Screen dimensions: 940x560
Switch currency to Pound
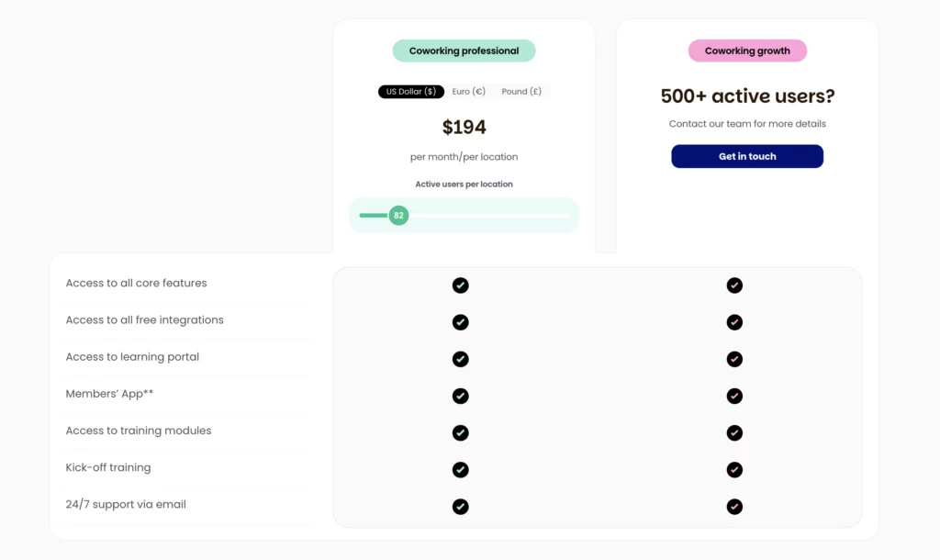point(520,91)
